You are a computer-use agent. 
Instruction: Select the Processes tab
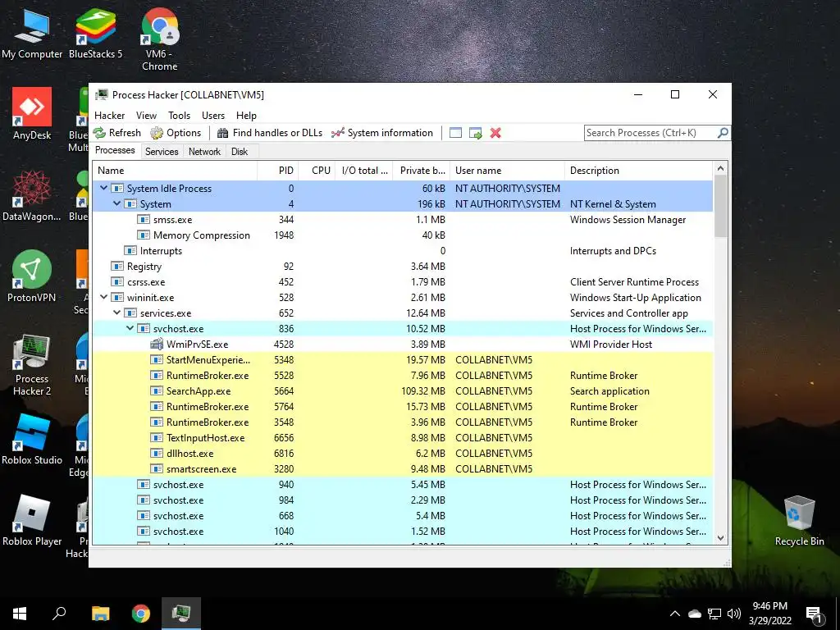115,151
